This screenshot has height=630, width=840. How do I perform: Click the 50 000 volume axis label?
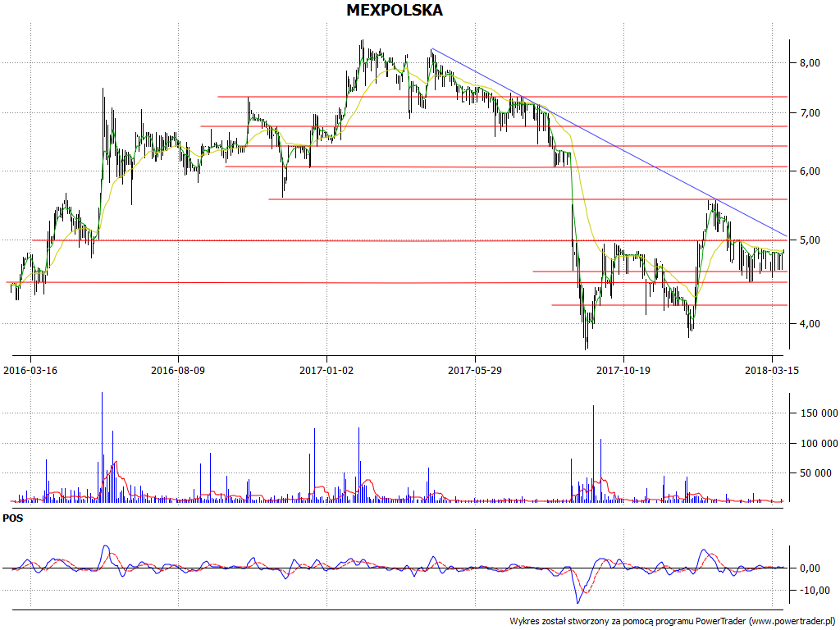click(815, 473)
